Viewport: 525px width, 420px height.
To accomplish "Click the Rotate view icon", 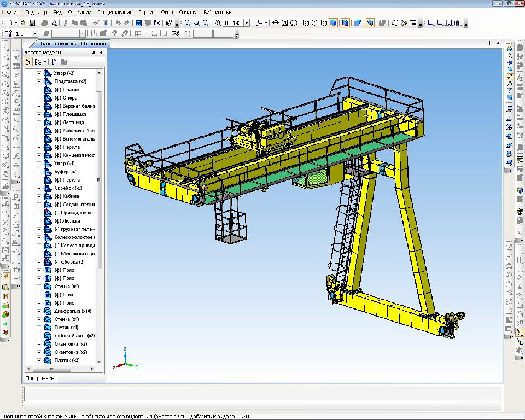I will coord(294,23).
